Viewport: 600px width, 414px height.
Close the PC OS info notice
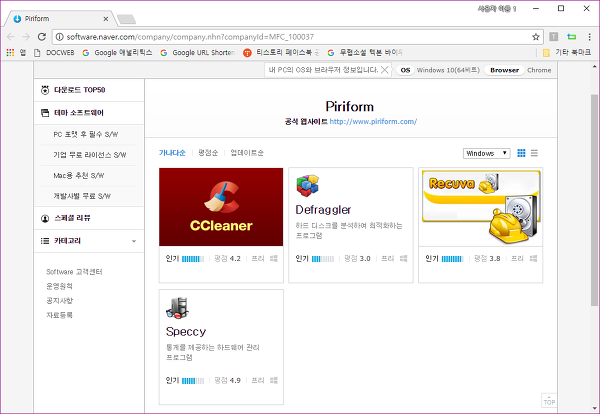385,70
